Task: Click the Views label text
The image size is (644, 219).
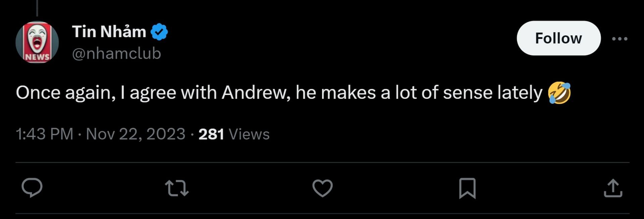Action: 249,134
